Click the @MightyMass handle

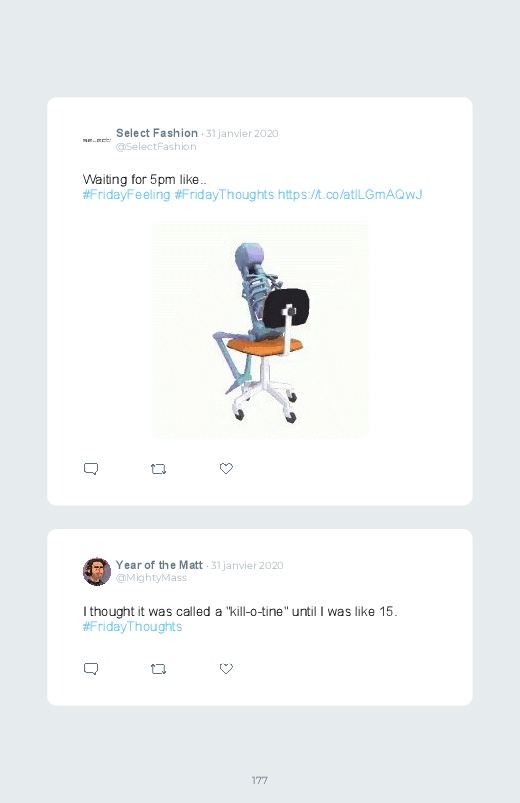click(x=151, y=578)
